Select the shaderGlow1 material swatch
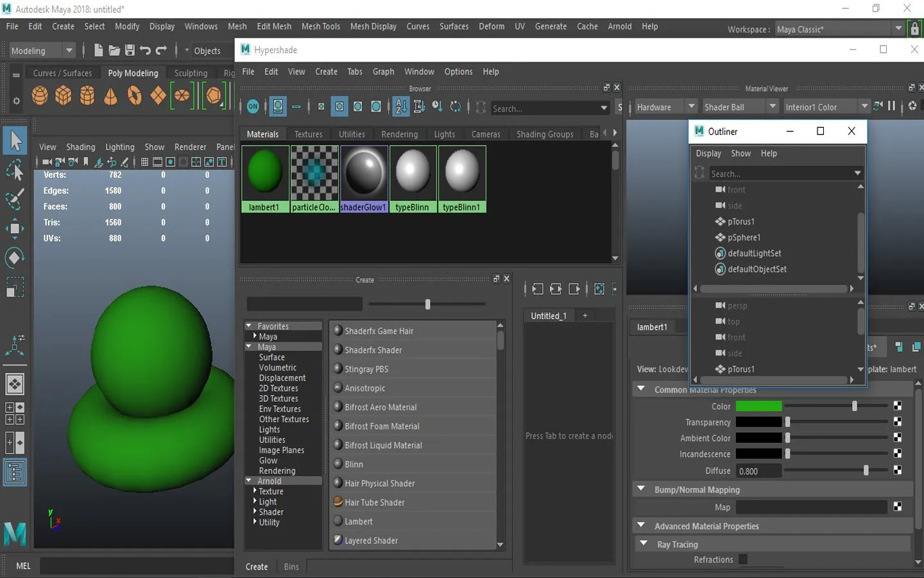 click(364, 179)
